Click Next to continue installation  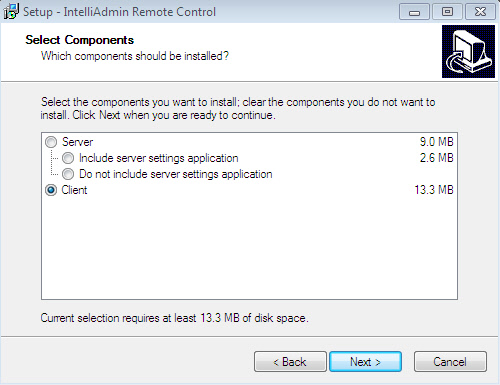click(x=365, y=362)
